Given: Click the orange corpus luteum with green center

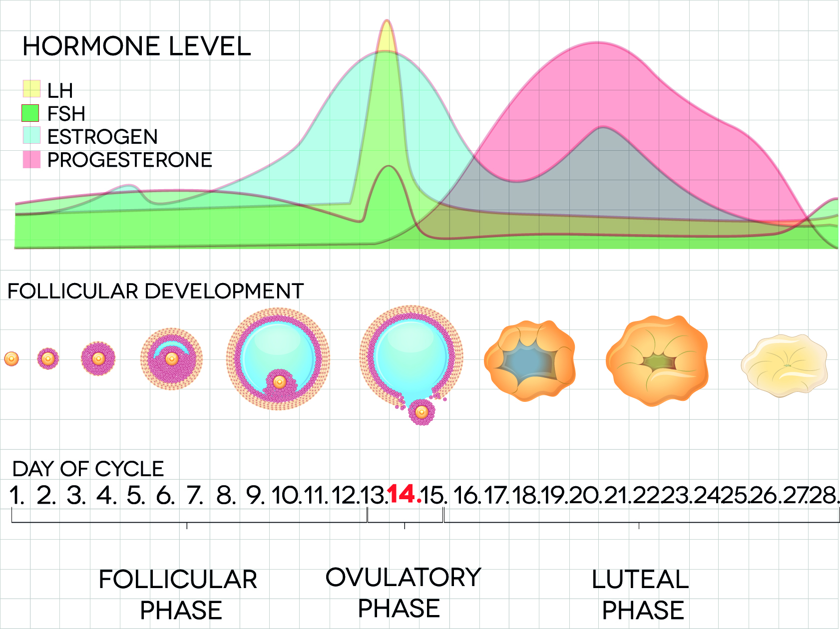Looking at the screenshot, I should tap(657, 360).
